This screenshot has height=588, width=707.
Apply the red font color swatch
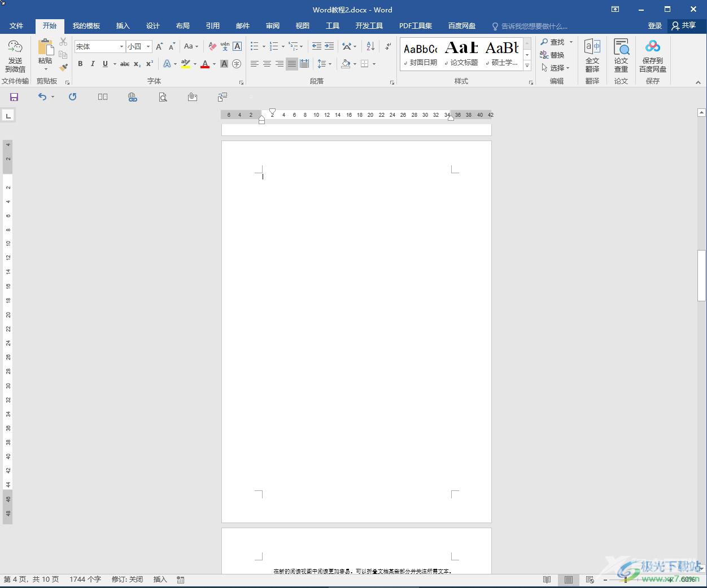click(205, 64)
